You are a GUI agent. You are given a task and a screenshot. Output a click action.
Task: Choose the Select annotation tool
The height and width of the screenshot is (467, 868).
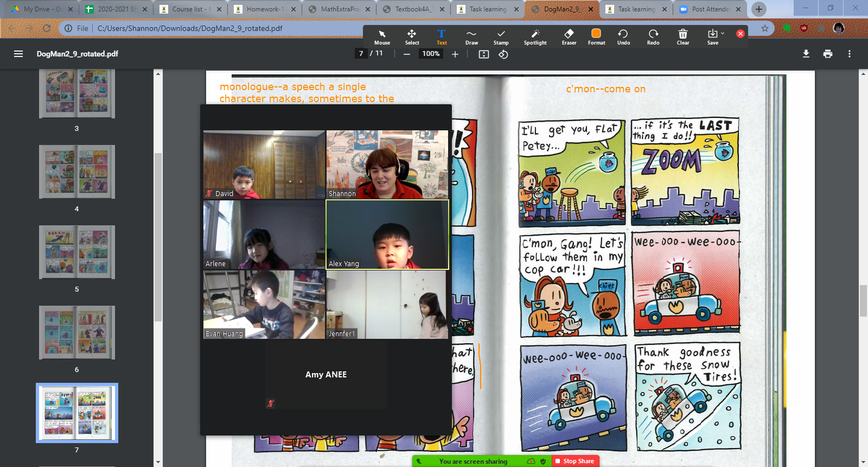412,37
